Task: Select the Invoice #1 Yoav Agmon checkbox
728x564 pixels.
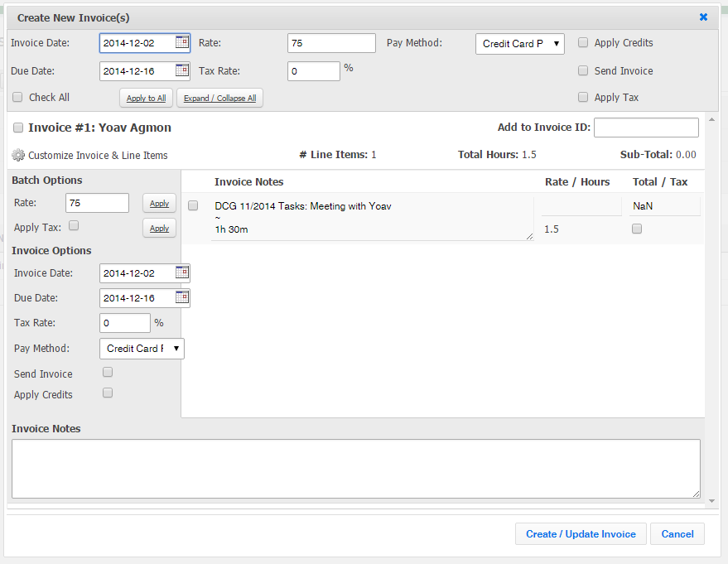Action: click(18, 128)
